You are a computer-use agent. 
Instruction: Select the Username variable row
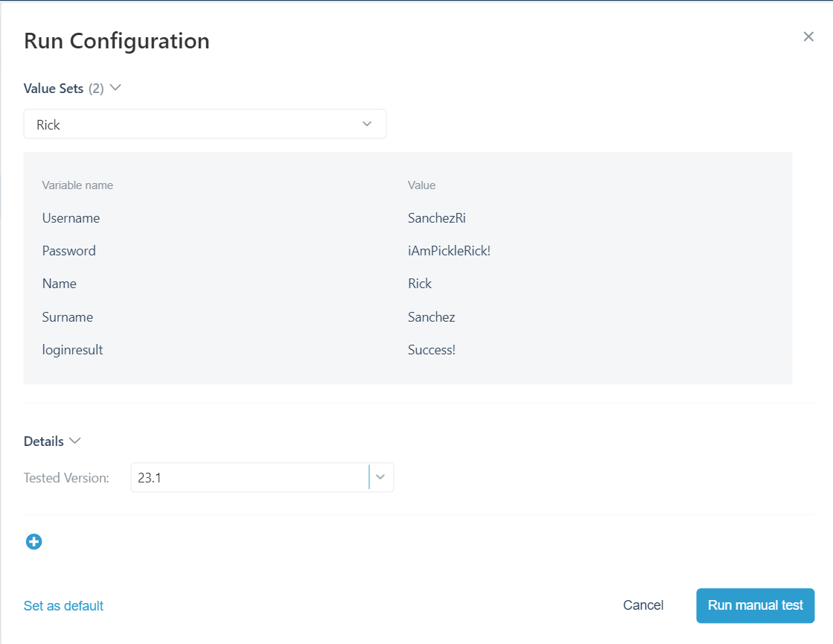click(71, 218)
